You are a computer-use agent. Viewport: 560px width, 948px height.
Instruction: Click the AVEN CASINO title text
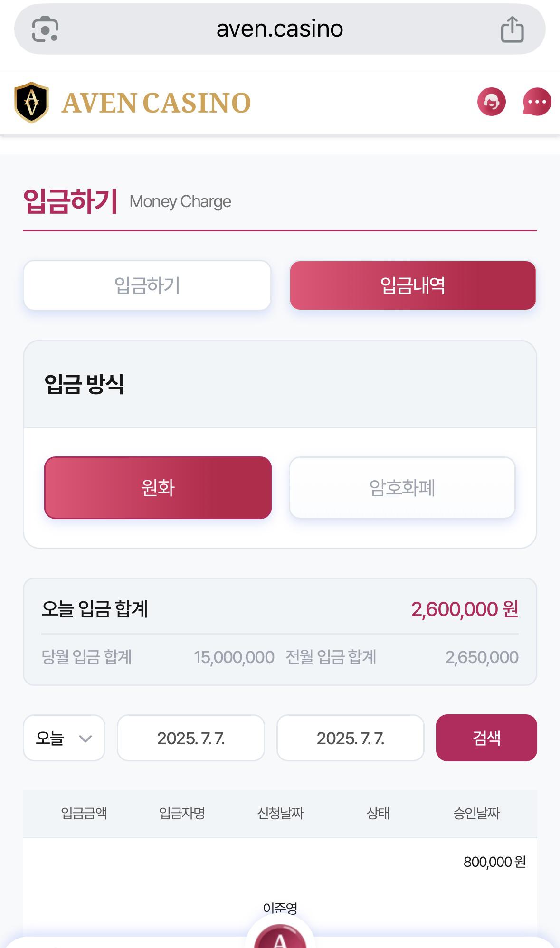[x=156, y=103]
